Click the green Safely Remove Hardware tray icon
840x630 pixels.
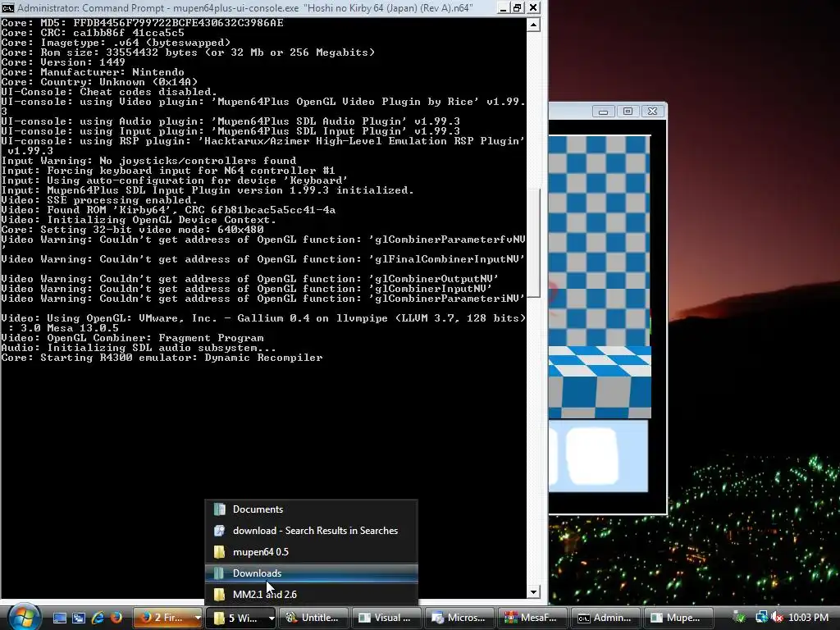[x=739, y=618]
